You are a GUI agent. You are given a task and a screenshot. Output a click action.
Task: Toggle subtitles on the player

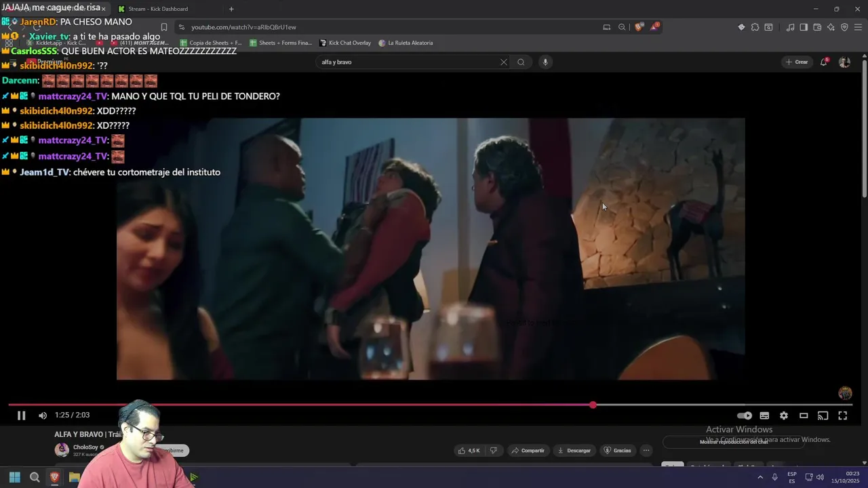pyautogui.click(x=764, y=415)
